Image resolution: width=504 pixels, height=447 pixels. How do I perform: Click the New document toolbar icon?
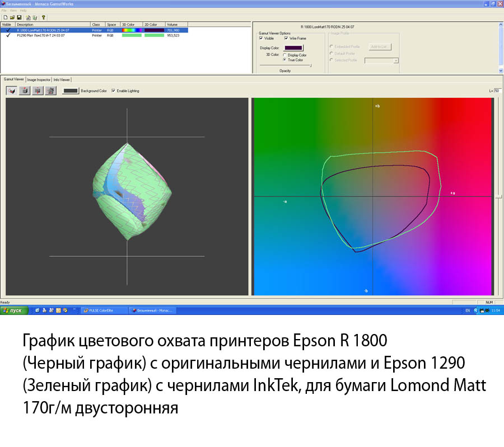pos(6,17)
